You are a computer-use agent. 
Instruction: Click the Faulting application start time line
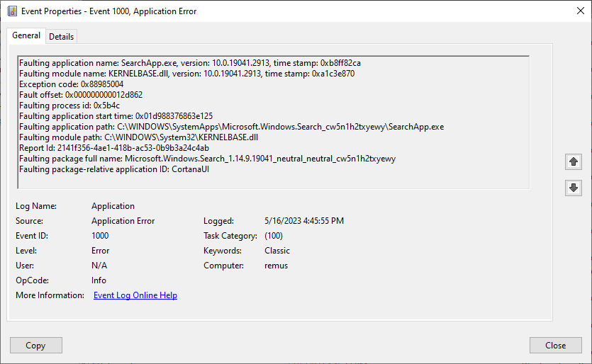click(x=116, y=116)
